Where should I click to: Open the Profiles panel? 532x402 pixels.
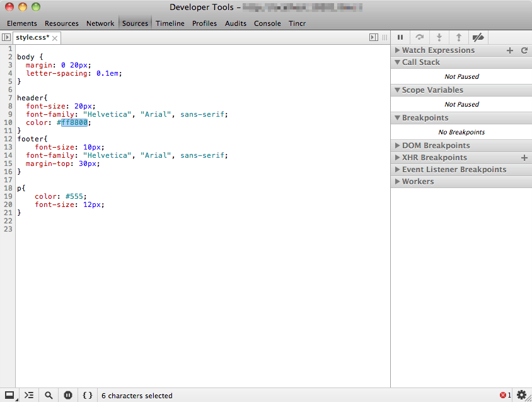tap(204, 23)
